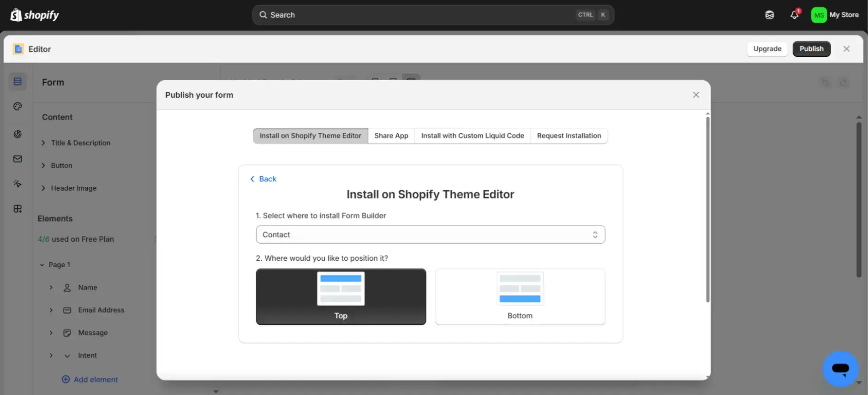Screen dimensions: 868x395
Task: Switch to Install with Custom Liquid Code tab
Action: (473, 136)
